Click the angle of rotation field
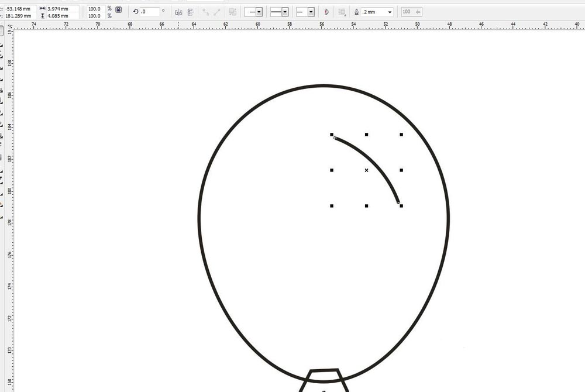 pyautogui.click(x=150, y=12)
